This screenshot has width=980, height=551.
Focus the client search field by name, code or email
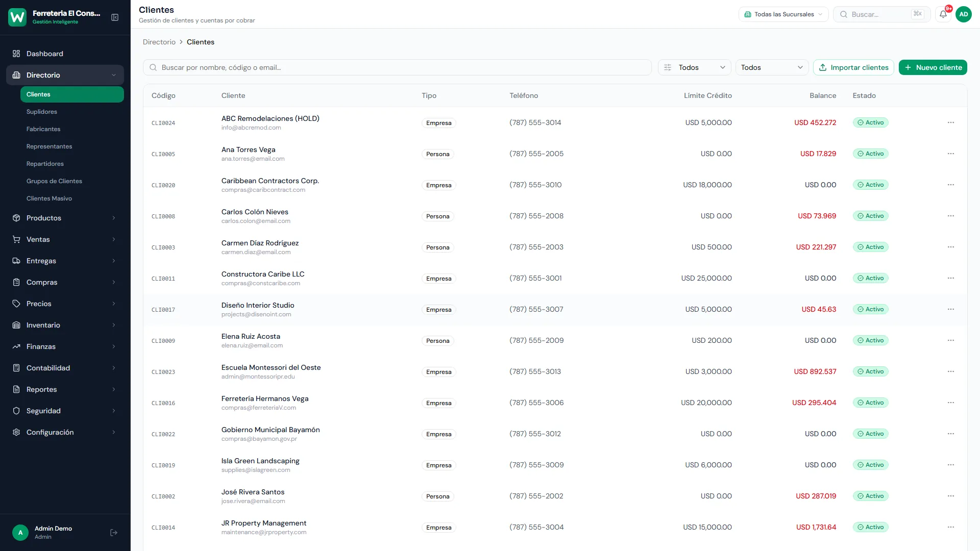397,67
